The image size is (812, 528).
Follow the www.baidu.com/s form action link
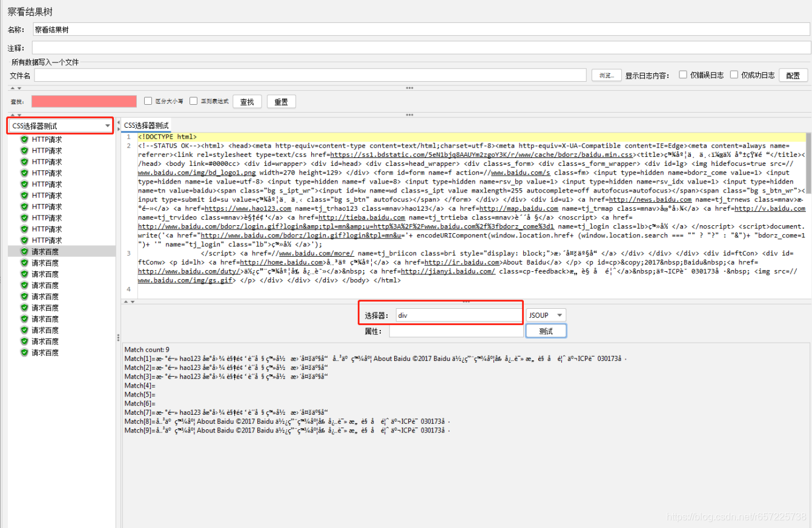(x=520, y=173)
